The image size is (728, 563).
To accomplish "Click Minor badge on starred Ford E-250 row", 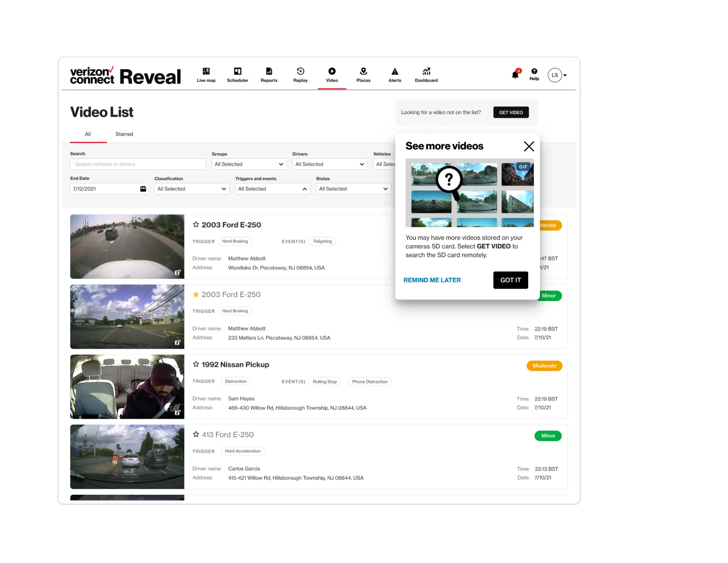I will [550, 296].
